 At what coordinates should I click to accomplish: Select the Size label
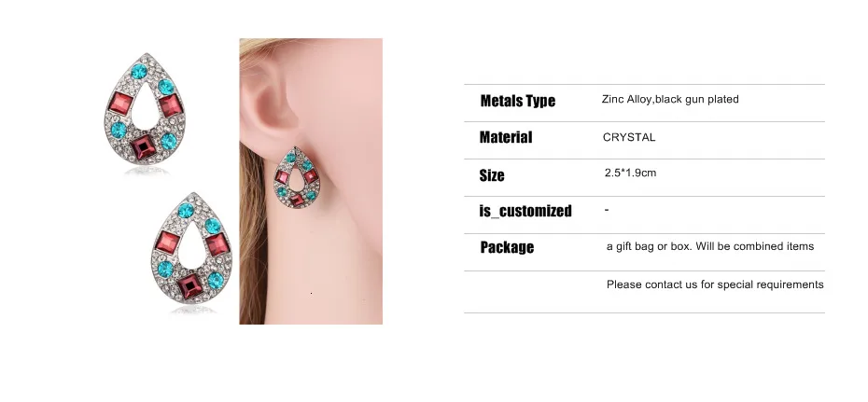[492, 175]
